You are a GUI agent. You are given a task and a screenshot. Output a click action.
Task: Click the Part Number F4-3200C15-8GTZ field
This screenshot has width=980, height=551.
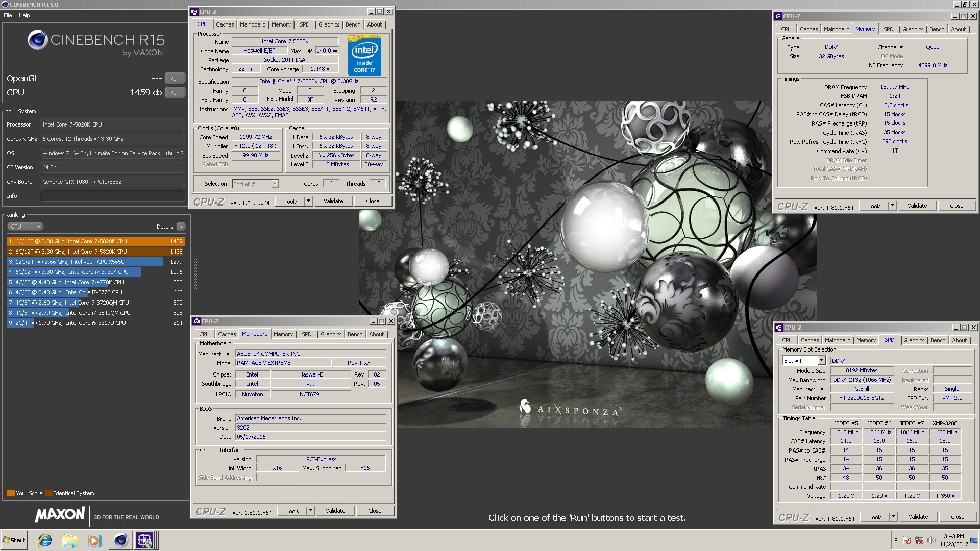pos(862,398)
